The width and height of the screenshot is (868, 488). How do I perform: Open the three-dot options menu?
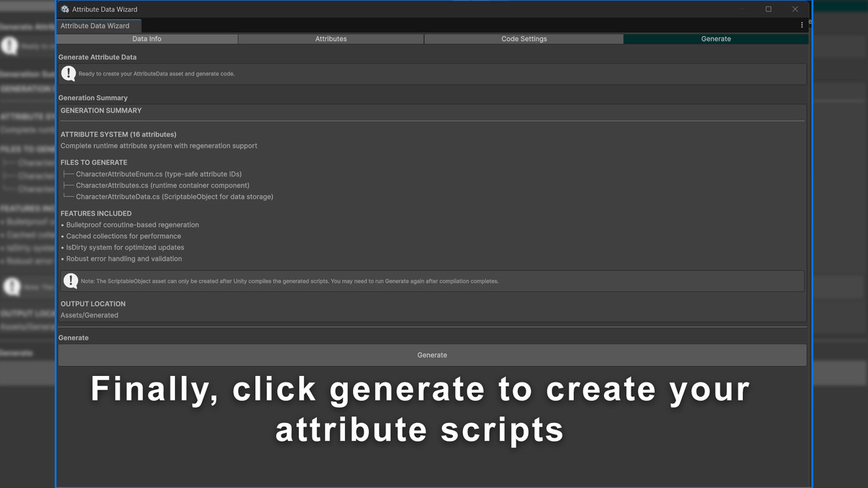801,24
